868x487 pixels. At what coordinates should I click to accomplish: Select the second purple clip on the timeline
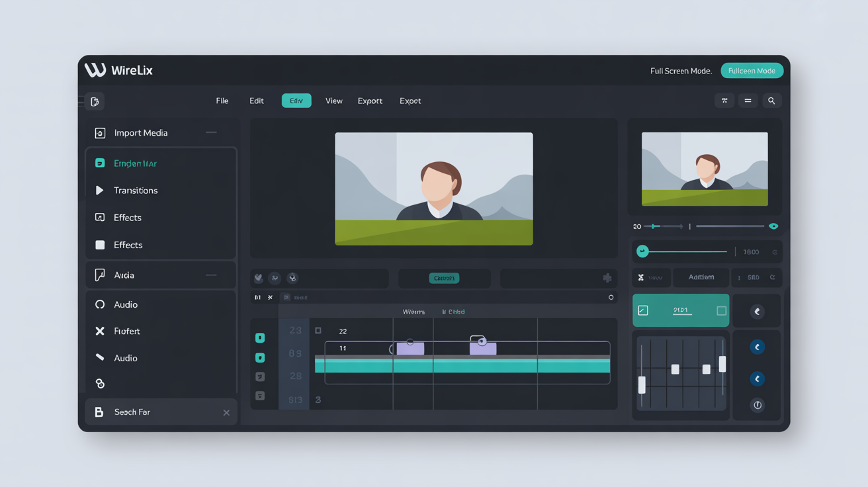point(483,348)
